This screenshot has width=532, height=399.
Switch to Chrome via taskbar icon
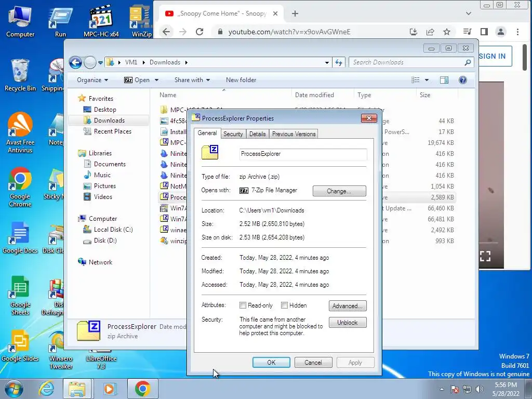[x=142, y=389]
